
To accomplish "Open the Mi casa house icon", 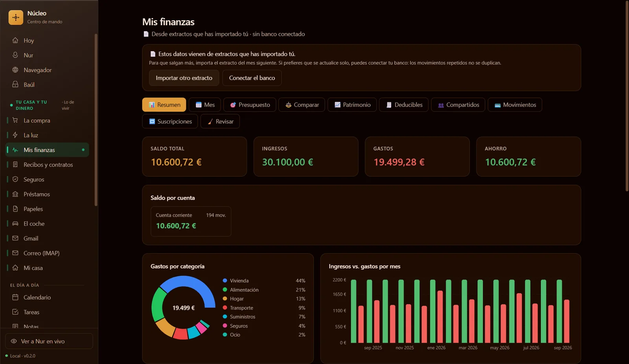I will [x=15, y=268].
